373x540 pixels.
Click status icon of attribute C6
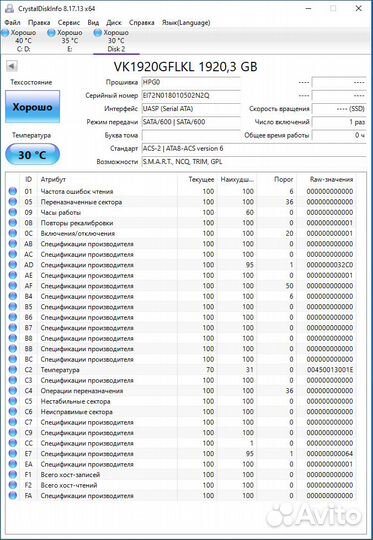pyautogui.click(x=13, y=412)
